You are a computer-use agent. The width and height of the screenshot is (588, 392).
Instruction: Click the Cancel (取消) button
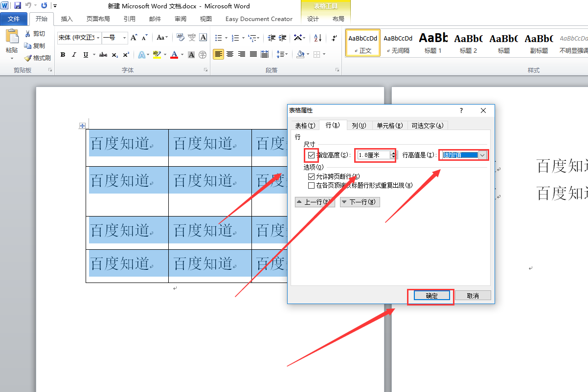[473, 296]
